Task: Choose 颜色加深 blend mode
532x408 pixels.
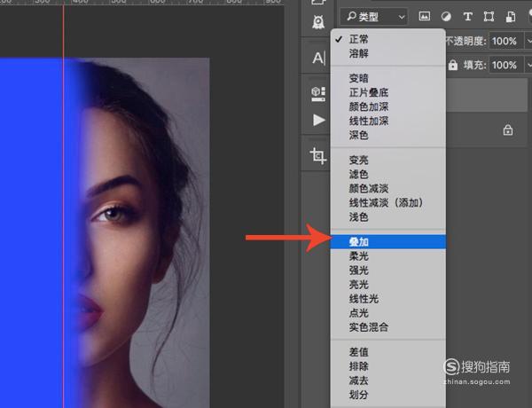Action: click(x=387, y=106)
